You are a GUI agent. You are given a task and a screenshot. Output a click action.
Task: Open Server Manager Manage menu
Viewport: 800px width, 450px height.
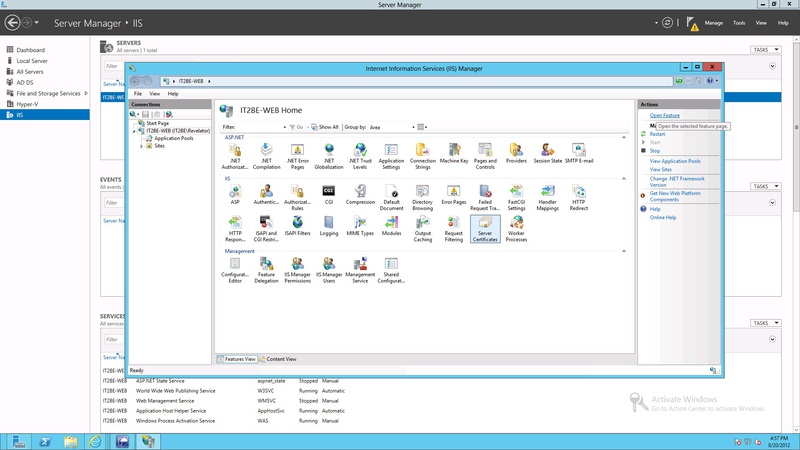[713, 23]
